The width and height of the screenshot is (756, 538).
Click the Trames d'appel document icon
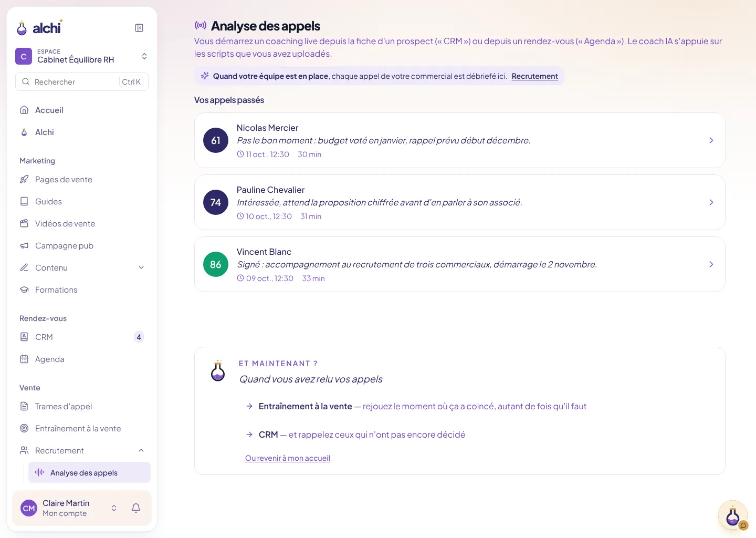24,406
